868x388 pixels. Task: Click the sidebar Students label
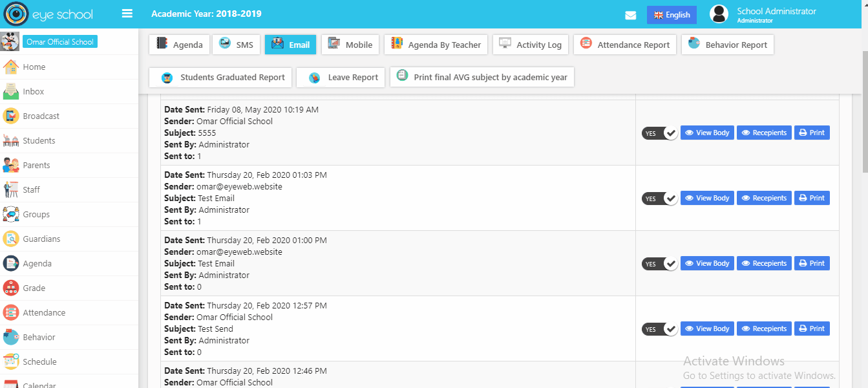point(39,140)
